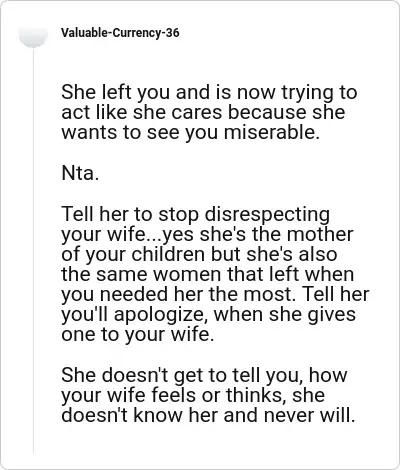
Task: Click the paragraph beginning "Tell her to stop"
Action: [x=215, y=274]
